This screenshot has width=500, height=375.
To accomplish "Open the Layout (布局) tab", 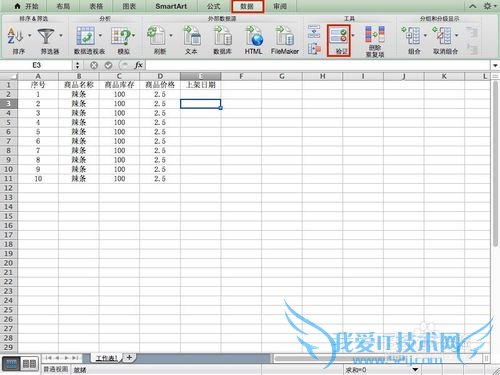I will tap(63, 6).
